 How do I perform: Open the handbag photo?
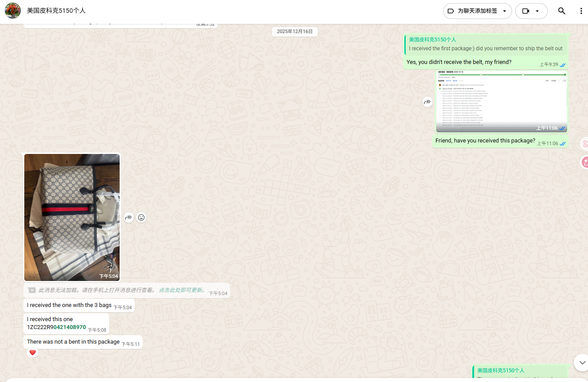click(x=72, y=217)
